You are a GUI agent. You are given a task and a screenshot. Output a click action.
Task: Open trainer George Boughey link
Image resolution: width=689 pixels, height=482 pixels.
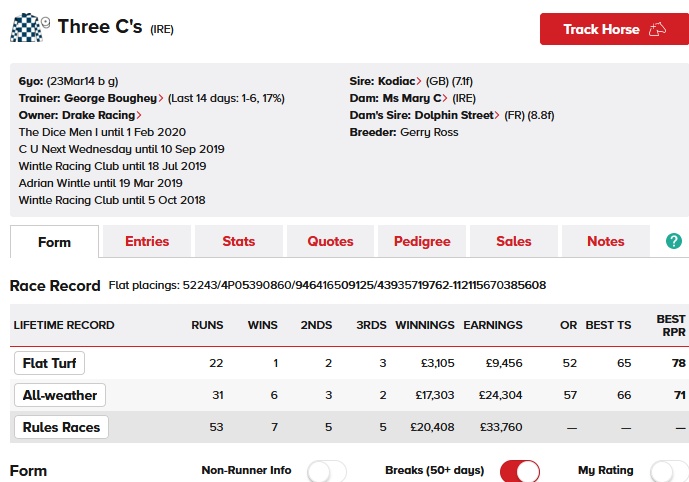click(x=112, y=98)
